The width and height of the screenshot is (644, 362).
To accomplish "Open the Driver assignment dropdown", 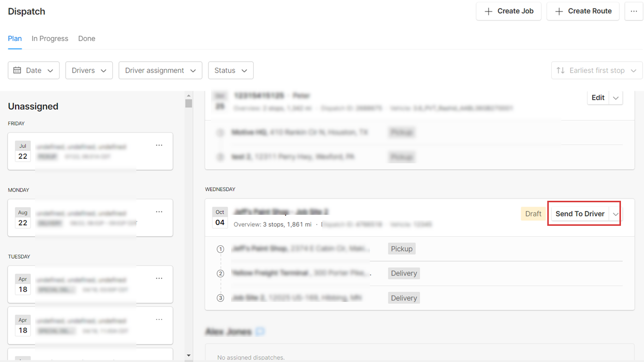I will (160, 70).
